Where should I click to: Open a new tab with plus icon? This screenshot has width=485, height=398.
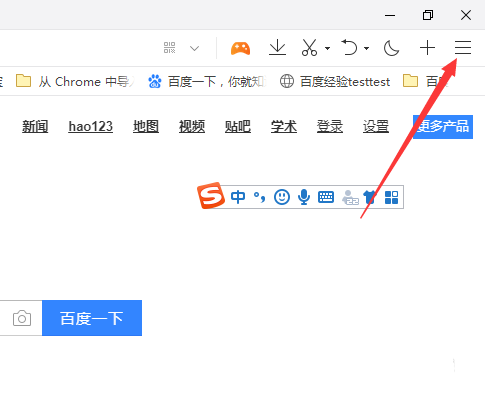pos(427,48)
